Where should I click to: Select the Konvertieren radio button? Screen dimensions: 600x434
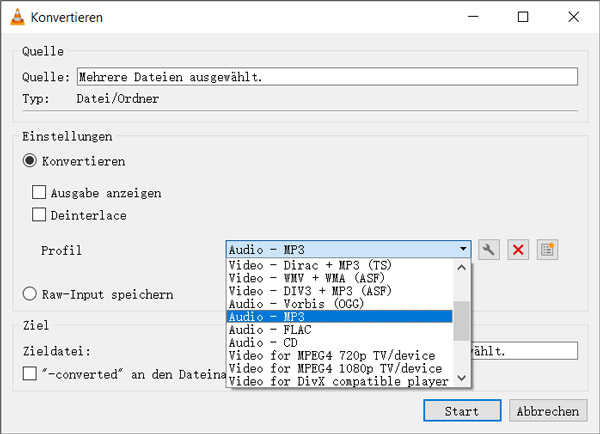tap(30, 161)
